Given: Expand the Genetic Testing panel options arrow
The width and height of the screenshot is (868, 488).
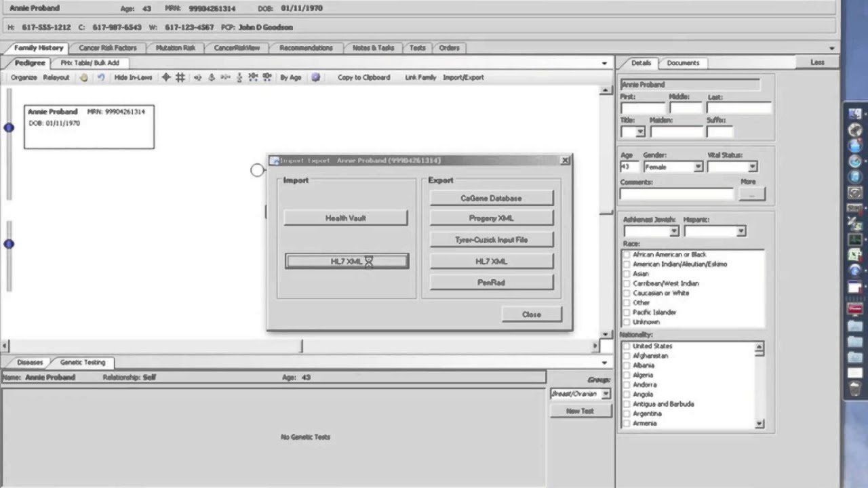Looking at the screenshot, I should point(604,363).
